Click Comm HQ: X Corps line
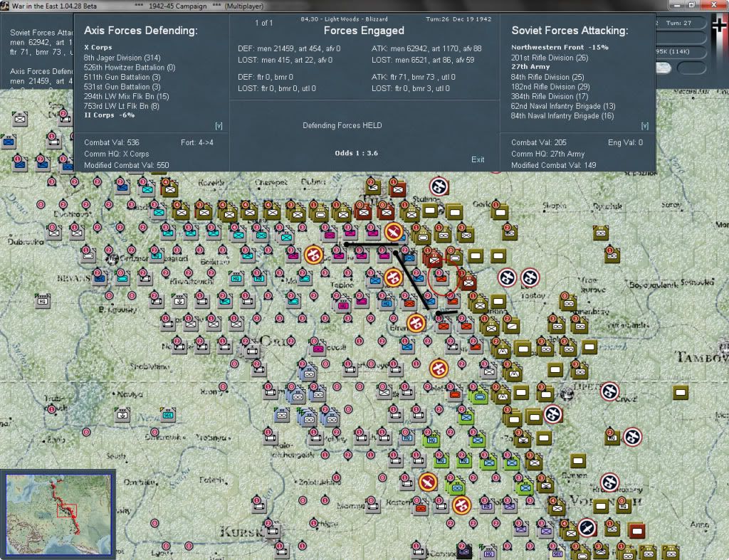 [x=116, y=154]
